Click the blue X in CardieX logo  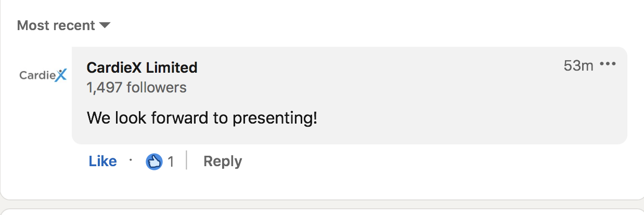[x=61, y=75]
